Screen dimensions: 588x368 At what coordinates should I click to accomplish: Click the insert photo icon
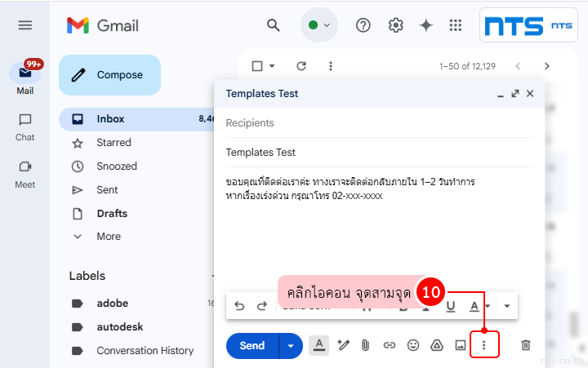[461, 345]
